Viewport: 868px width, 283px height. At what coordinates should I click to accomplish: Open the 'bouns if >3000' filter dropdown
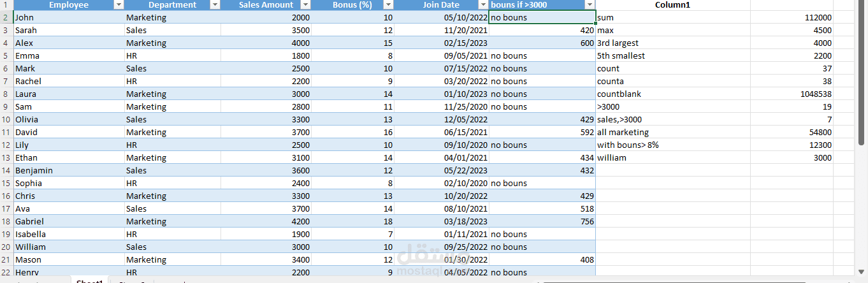[589, 4]
